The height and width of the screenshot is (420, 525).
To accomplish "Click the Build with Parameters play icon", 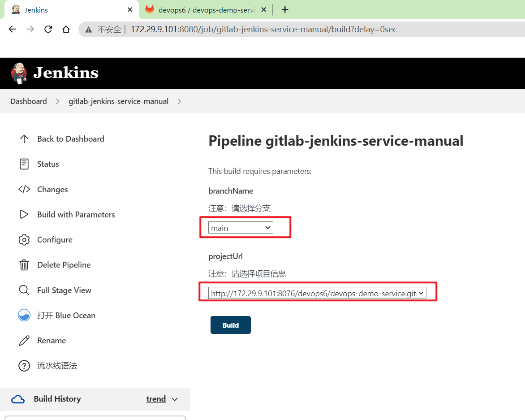I will (x=24, y=214).
